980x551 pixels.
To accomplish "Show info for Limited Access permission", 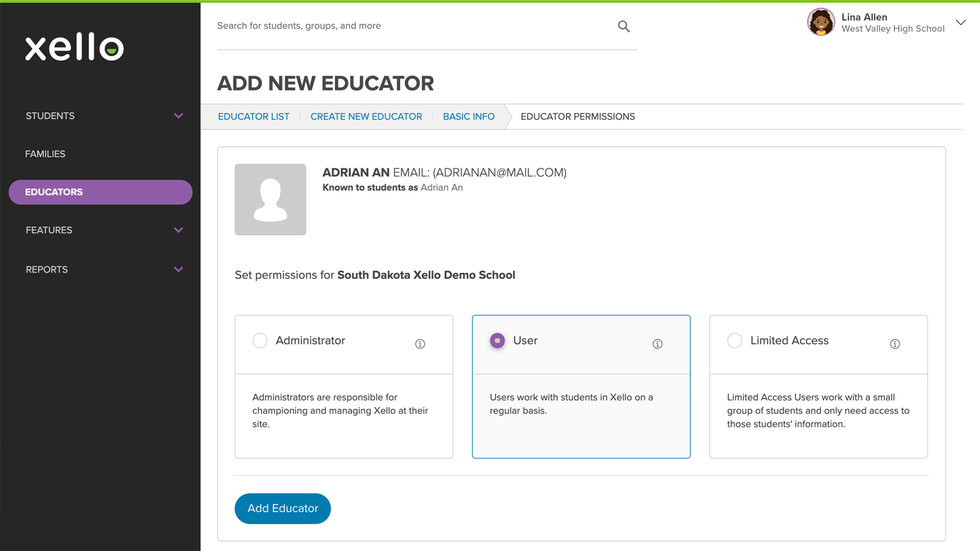I will pyautogui.click(x=895, y=344).
